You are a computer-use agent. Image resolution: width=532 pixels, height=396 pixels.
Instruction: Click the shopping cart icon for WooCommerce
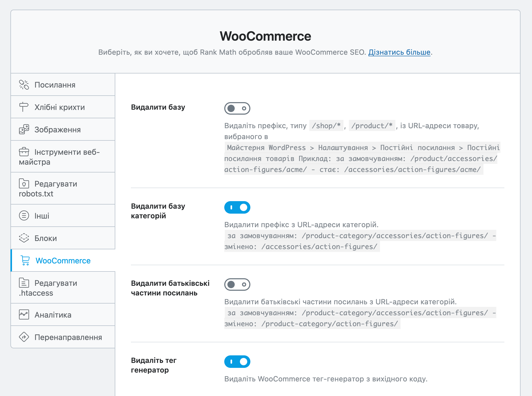coord(25,261)
